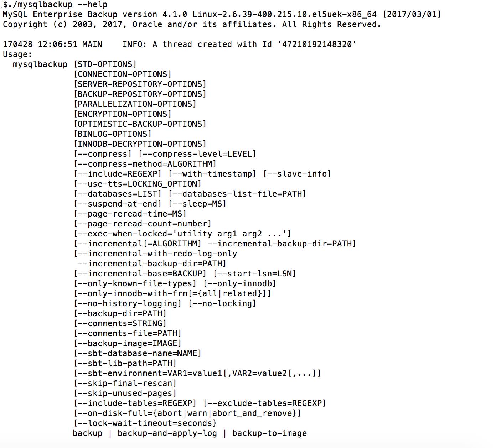The height and width of the screenshot is (448, 501).
Task: Select the [SERVER-REPOSITORY-OPTIONS] line
Action: pyautogui.click(x=140, y=84)
